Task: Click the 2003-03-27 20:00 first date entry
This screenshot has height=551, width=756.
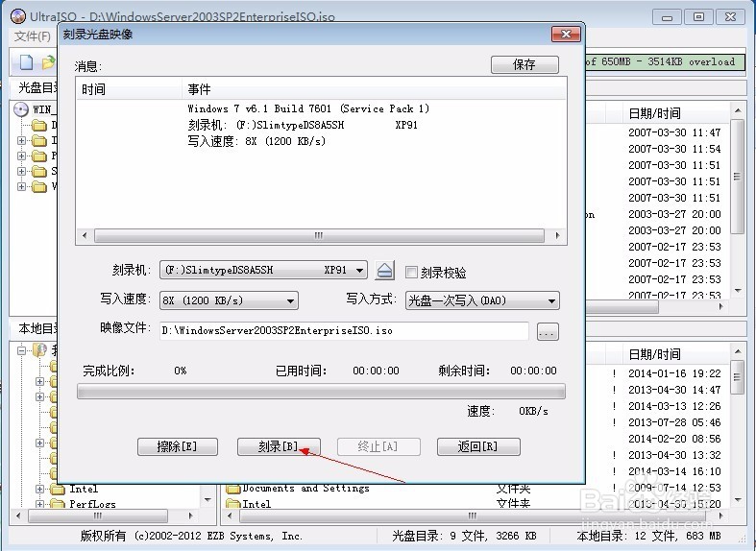Action: pos(674,214)
